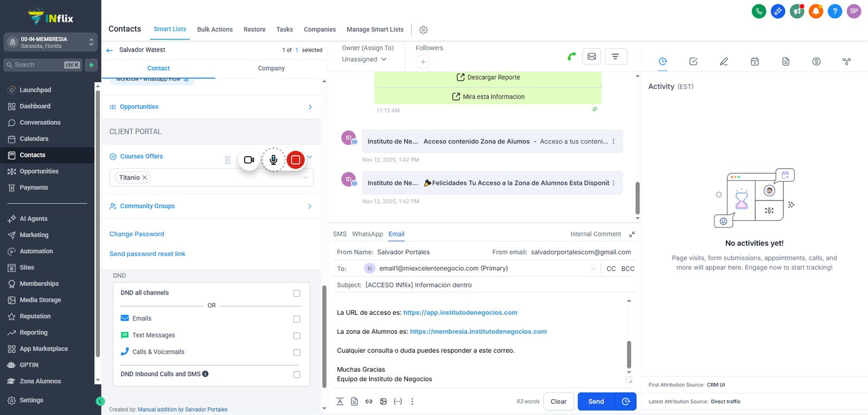
Task: Toggle the microphone recording icon
Action: 273,159
